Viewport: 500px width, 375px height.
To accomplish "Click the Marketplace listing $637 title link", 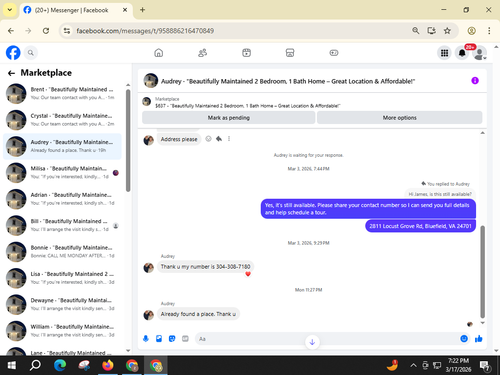I will (x=248, y=106).
